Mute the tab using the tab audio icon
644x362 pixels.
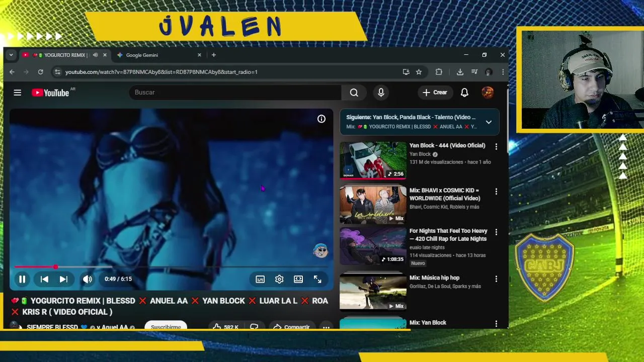click(95, 55)
